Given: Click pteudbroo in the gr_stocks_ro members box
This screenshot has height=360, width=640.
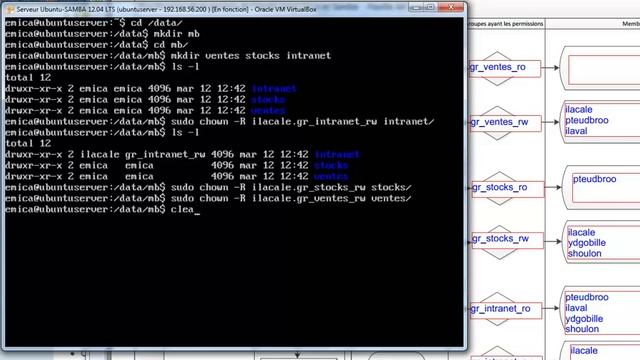Looking at the screenshot, I should tap(594, 179).
